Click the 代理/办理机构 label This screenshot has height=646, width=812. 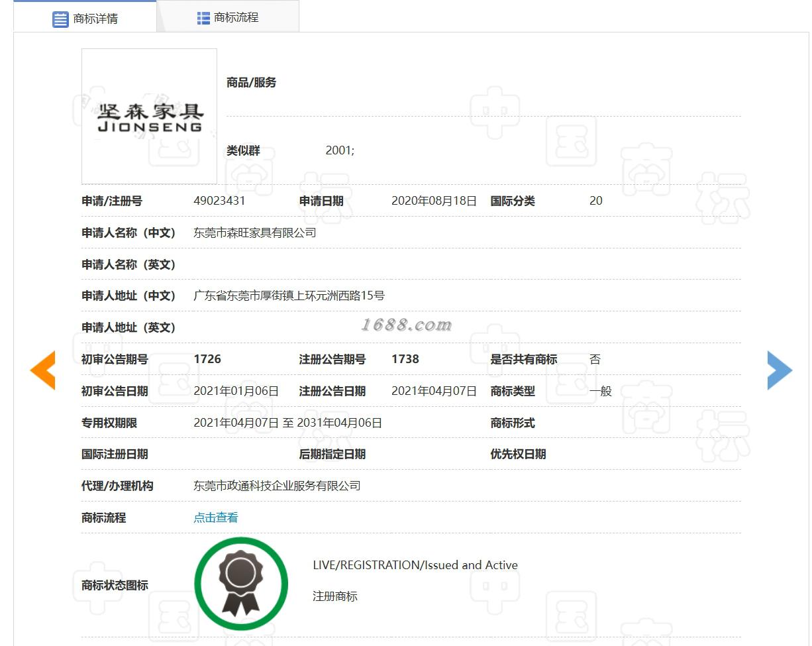pyautogui.click(x=117, y=486)
